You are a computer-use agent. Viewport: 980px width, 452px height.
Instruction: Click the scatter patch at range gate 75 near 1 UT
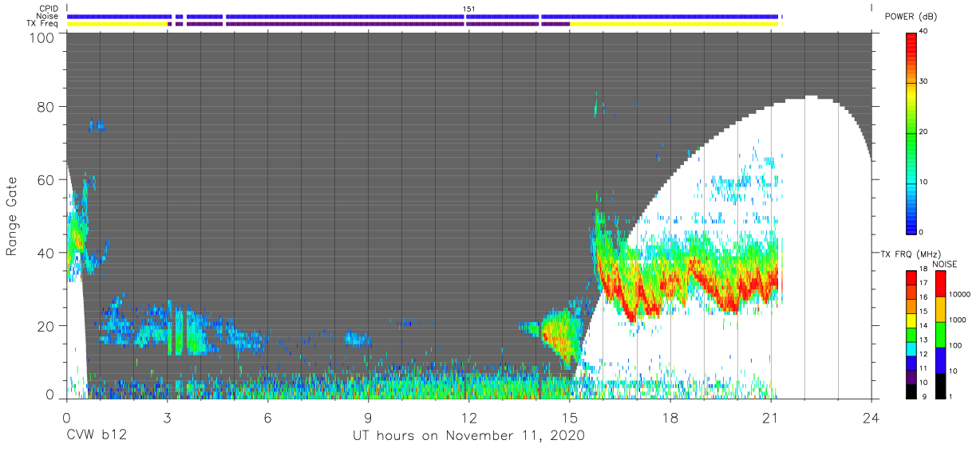[97, 124]
